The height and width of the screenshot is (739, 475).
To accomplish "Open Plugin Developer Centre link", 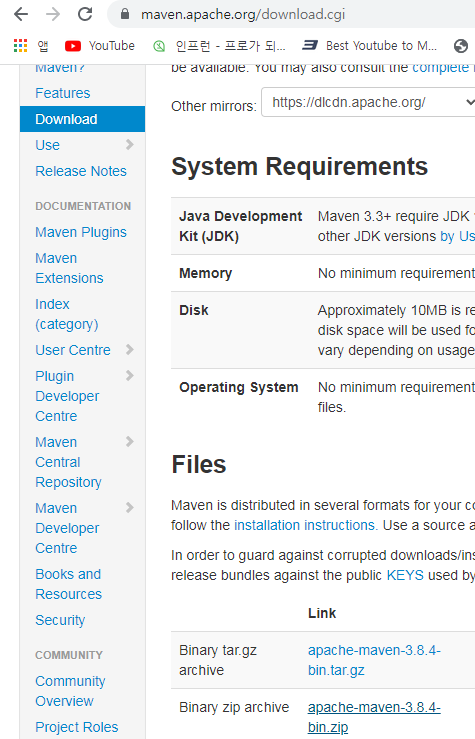I will click(67, 396).
